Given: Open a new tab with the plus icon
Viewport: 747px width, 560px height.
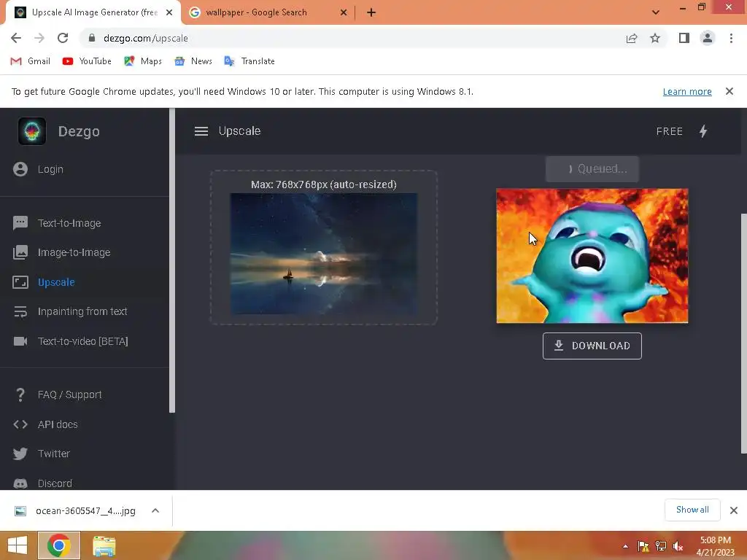Looking at the screenshot, I should tap(371, 12).
